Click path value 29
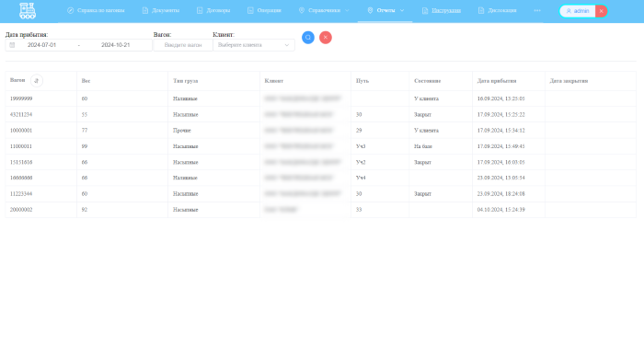Screen dimensions: 644x346 coord(359,131)
